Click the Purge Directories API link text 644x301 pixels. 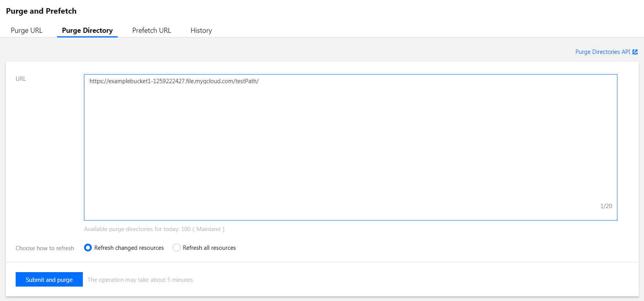pyautogui.click(x=603, y=52)
